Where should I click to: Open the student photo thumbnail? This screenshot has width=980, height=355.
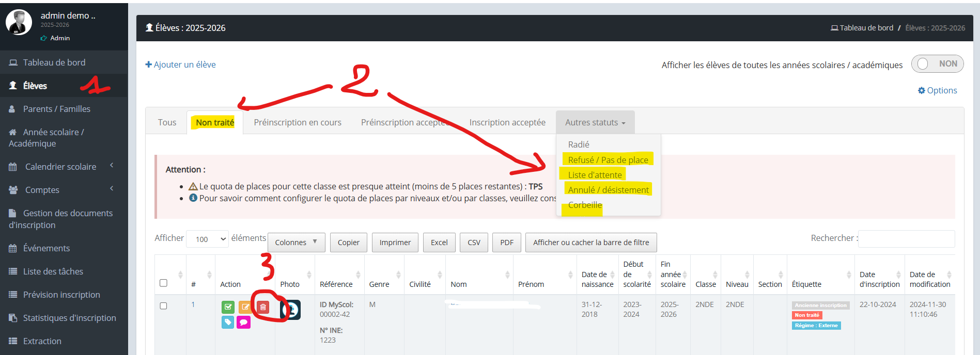(x=290, y=310)
